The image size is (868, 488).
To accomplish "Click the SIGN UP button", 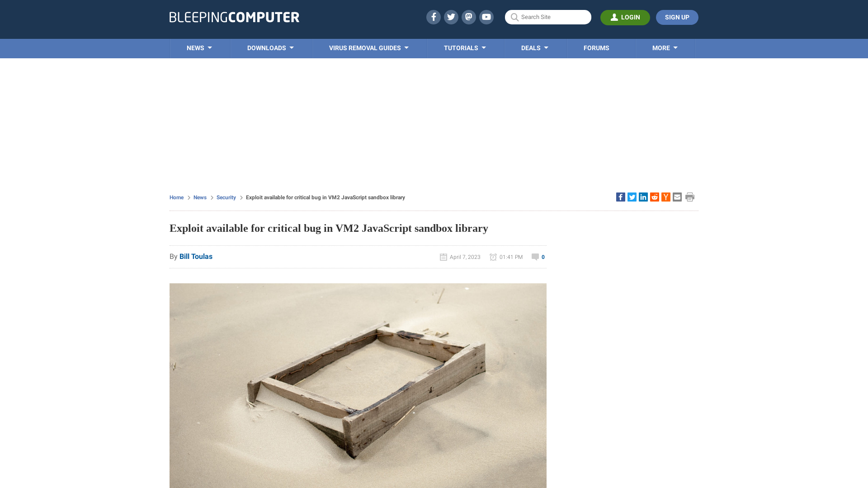I will [677, 17].
